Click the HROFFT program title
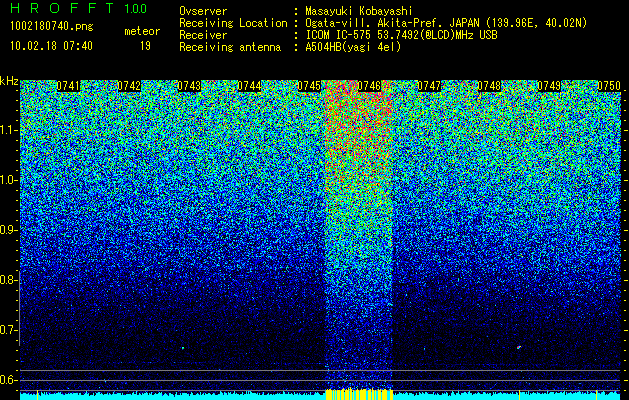Screen dimensions: 629x400 point(63,8)
